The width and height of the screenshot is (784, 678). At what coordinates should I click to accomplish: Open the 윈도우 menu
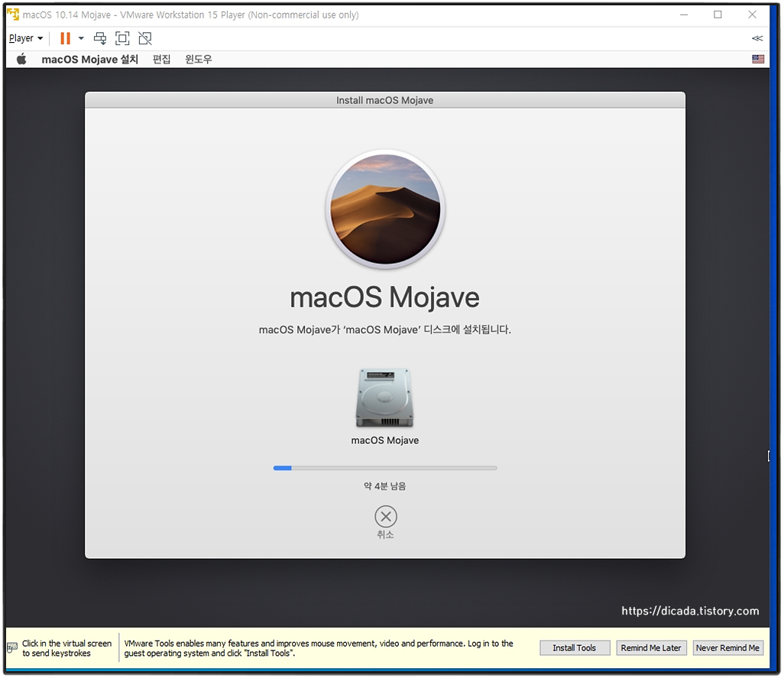click(199, 59)
